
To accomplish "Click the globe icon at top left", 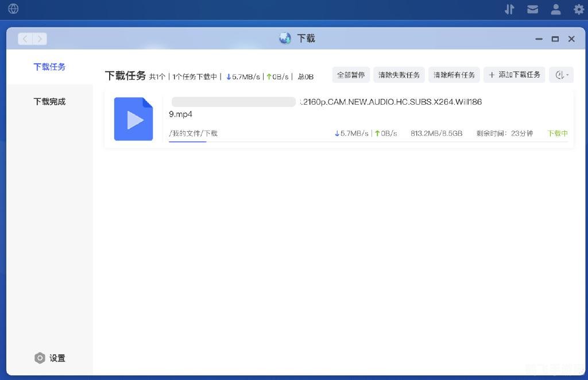I will click(x=13, y=9).
